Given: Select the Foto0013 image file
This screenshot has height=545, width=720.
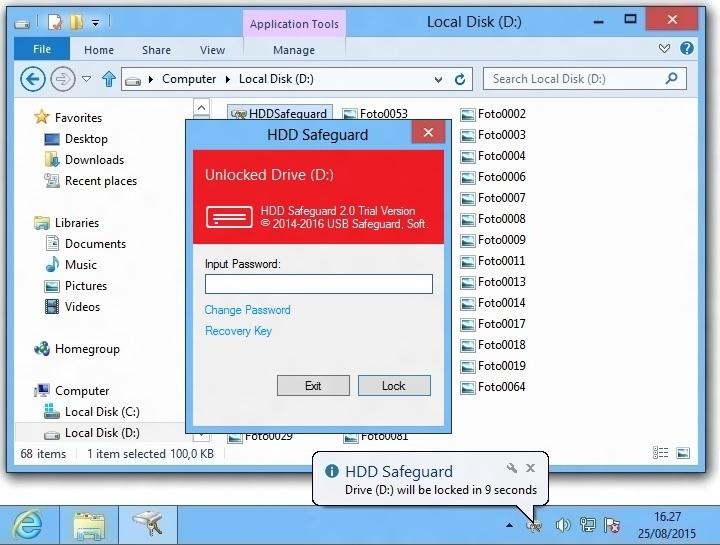Looking at the screenshot, I should click(493, 282).
